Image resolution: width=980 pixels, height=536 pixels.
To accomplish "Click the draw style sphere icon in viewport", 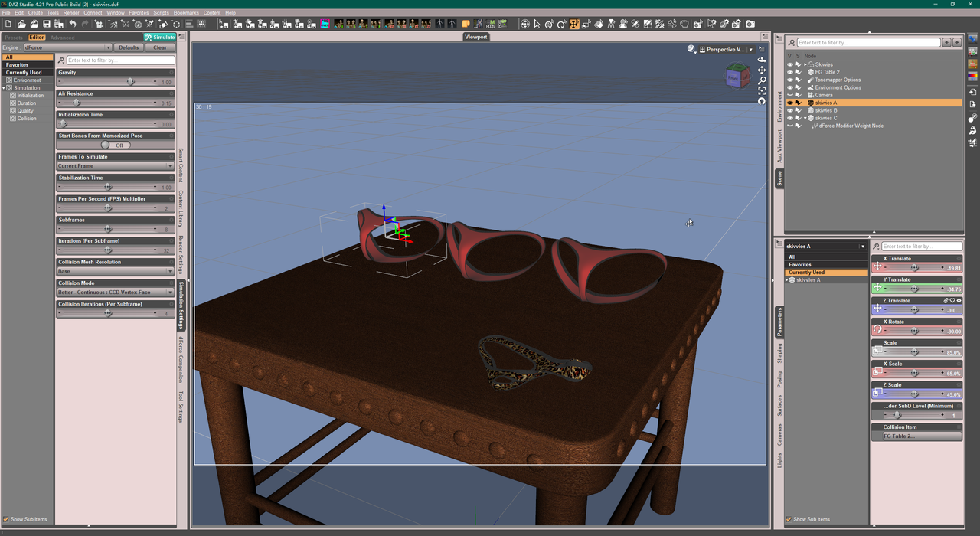I will [x=691, y=49].
